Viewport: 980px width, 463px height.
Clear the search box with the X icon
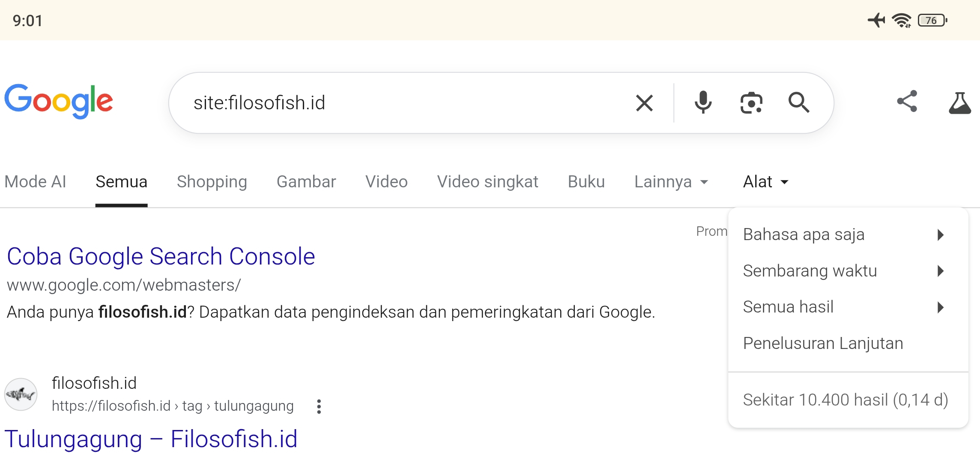click(x=644, y=103)
